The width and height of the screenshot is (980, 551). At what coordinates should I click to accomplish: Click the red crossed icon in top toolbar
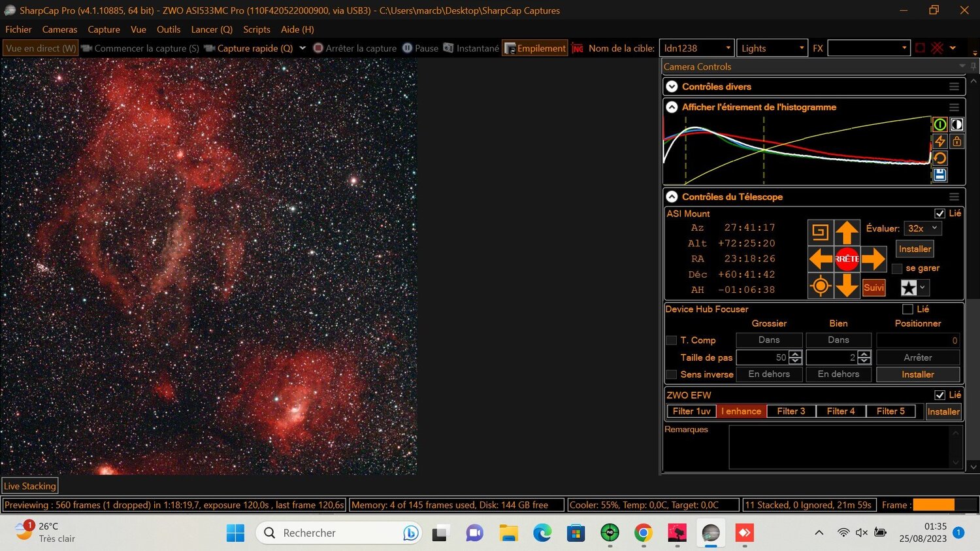(x=938, y=48)
